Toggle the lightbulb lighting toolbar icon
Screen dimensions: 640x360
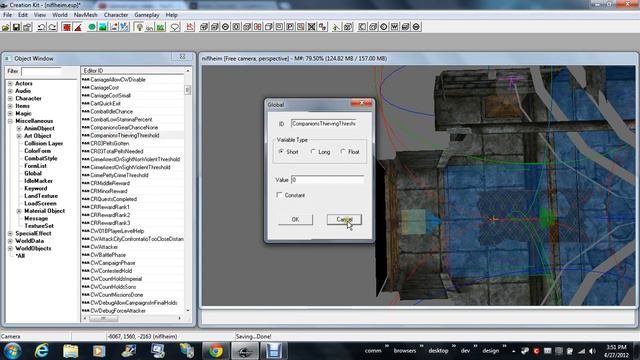tap(139, 27)
